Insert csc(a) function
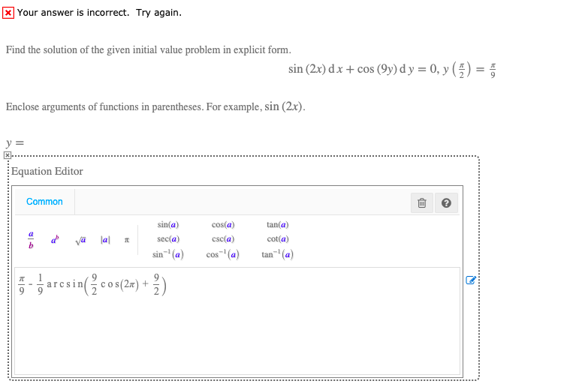The image size is (588, 390). [223, 238]
